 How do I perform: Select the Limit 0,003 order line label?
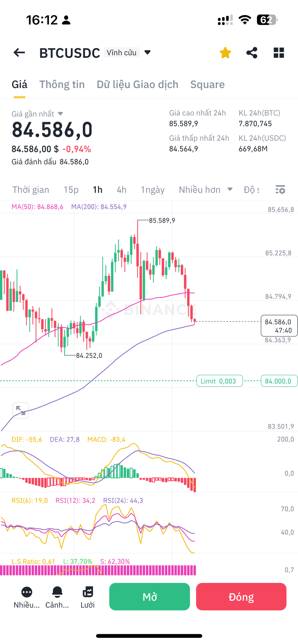tap(220, 381)
